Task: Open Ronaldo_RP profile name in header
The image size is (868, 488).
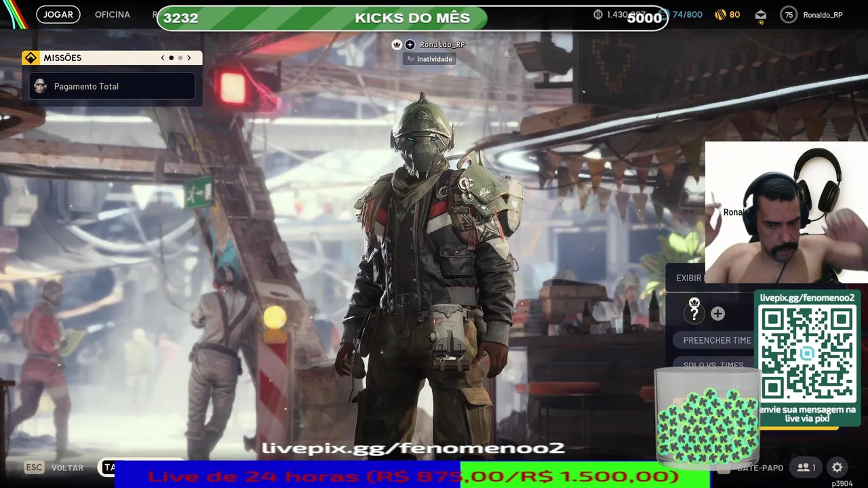Action: (823, 15)
